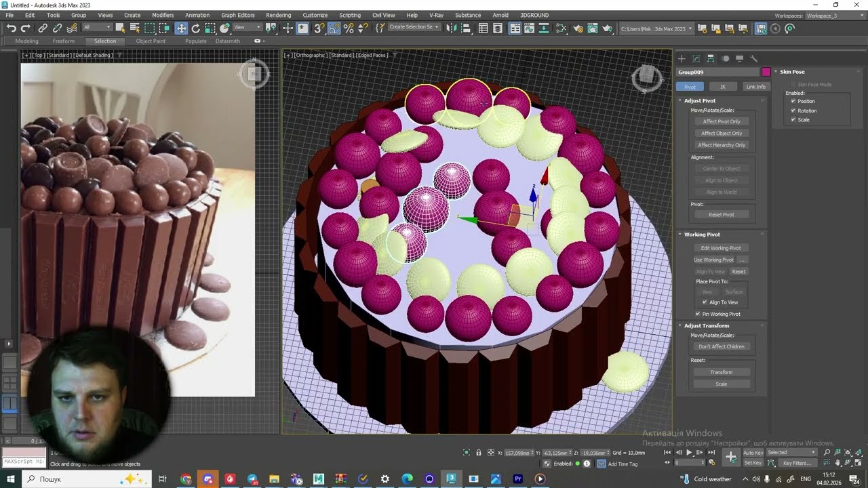Open the Workspaces dropdown
Image resolution: width=868 pixels, height=488 pixels.
(x=834, y=16)
